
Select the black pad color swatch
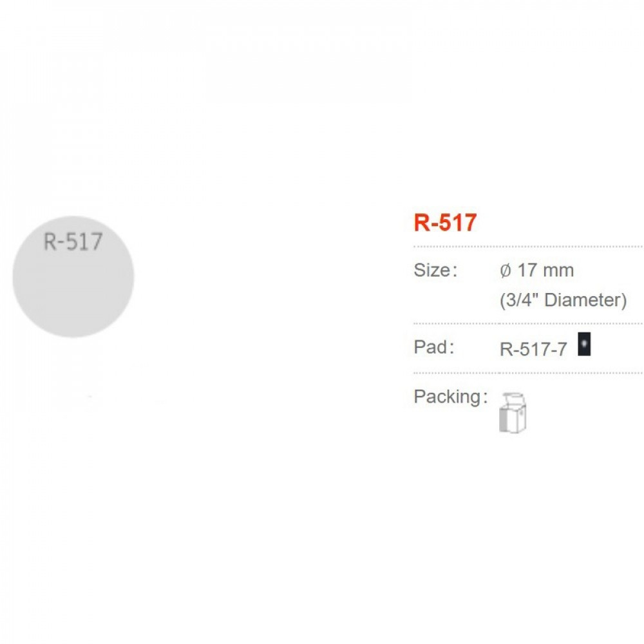point(584,345)
